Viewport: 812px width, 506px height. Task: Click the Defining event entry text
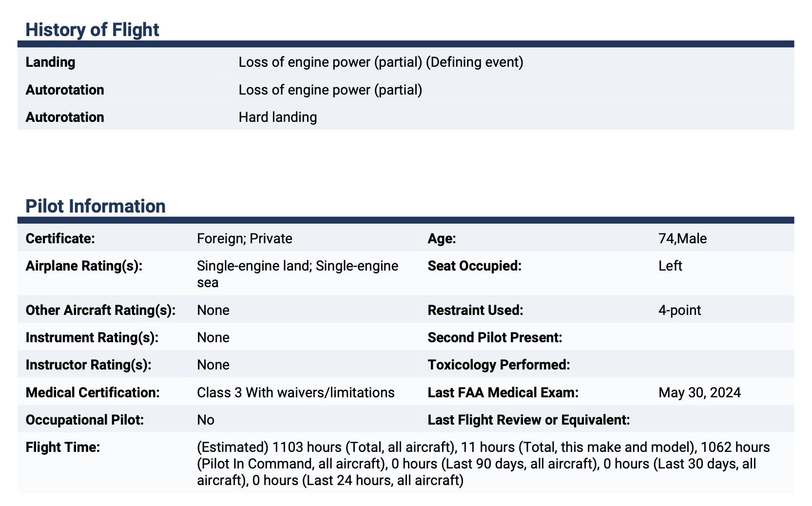[x=381, y=62]
